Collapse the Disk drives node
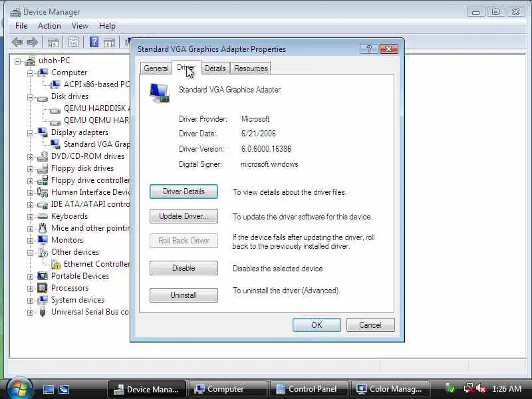Screen dimensions: 532x399 pos(30,97)
